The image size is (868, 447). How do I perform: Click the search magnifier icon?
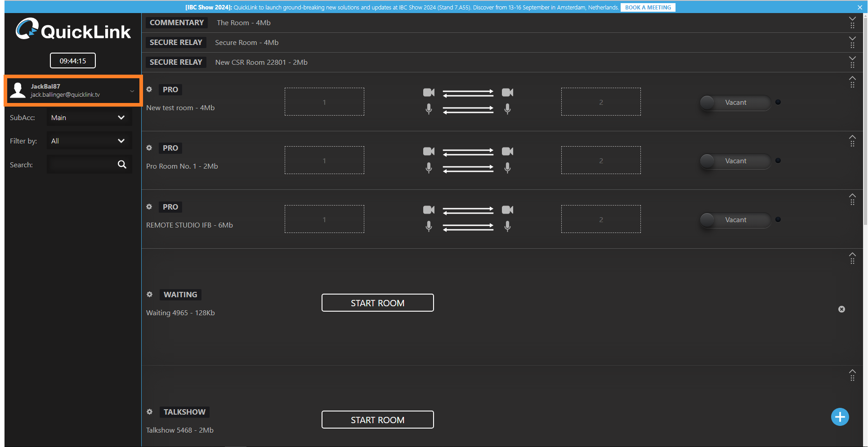pos(122,165)
